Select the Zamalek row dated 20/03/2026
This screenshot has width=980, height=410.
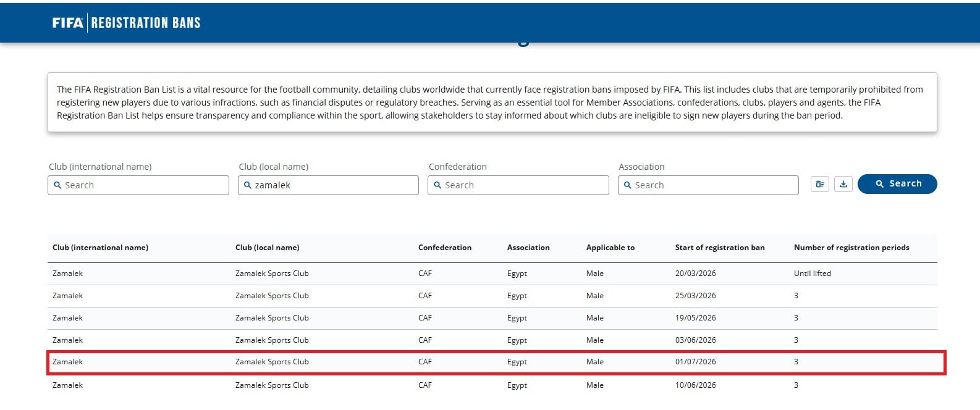(x=492, y=274)
